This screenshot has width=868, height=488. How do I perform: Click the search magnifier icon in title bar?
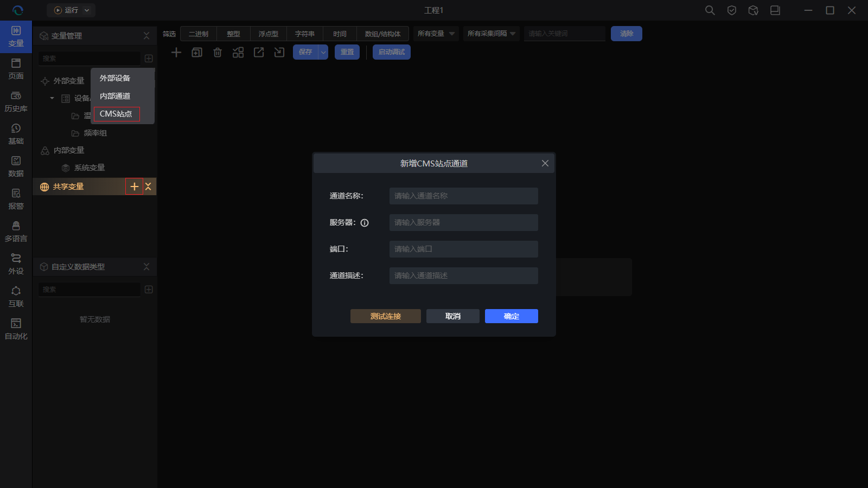pos(710,10)
